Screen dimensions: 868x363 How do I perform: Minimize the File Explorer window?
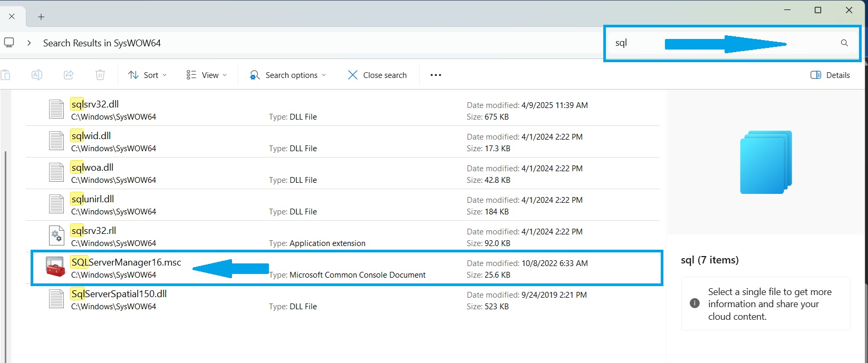(x=786, y=10)
